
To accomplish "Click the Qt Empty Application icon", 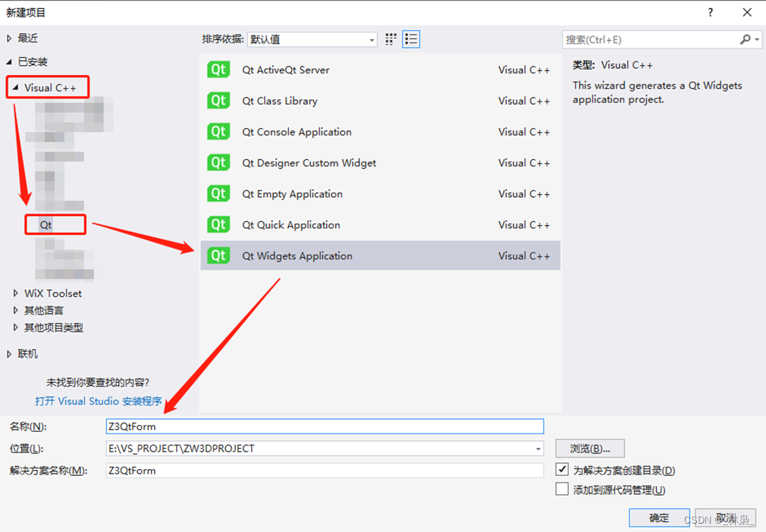I will (x=218, y=194).
